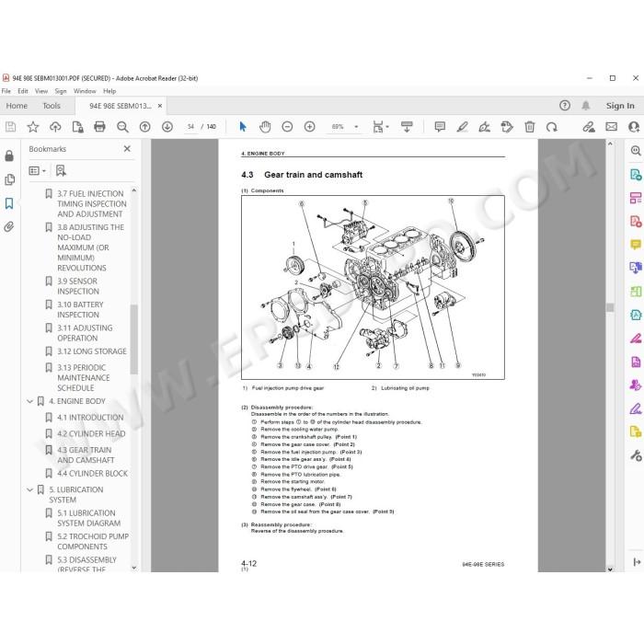Screen dimensions: 644x644
Task: Open bookmark 4.4 CYLINDER BLOCK
Action: point(92,474)
